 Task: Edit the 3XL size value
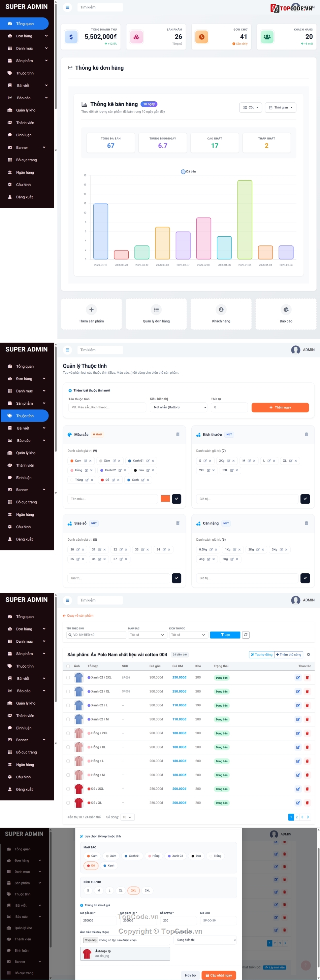232,470
